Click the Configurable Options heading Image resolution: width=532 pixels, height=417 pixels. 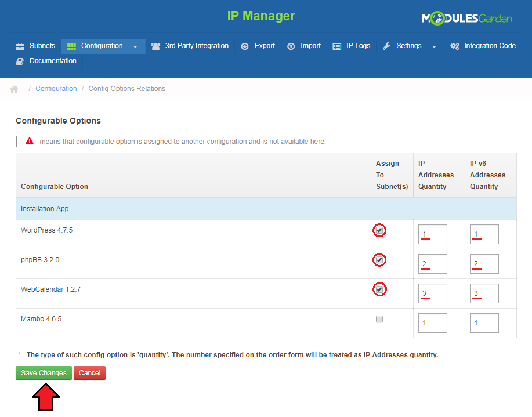click(59, 121)
